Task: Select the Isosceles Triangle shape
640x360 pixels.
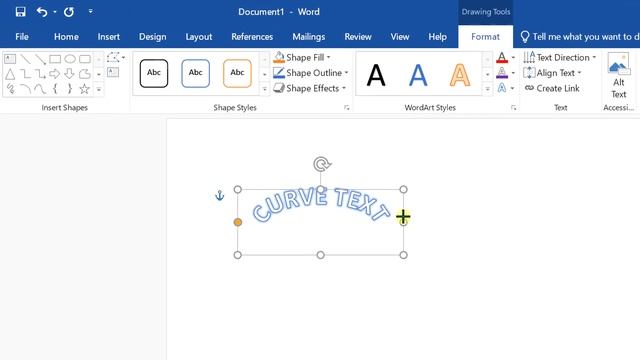Action: 10,74
